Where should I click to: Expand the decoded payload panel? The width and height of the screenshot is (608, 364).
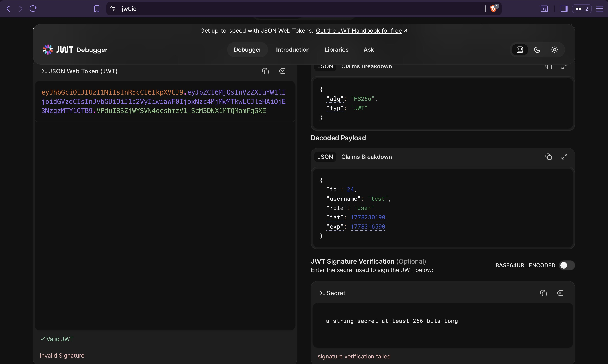[564, 157]
